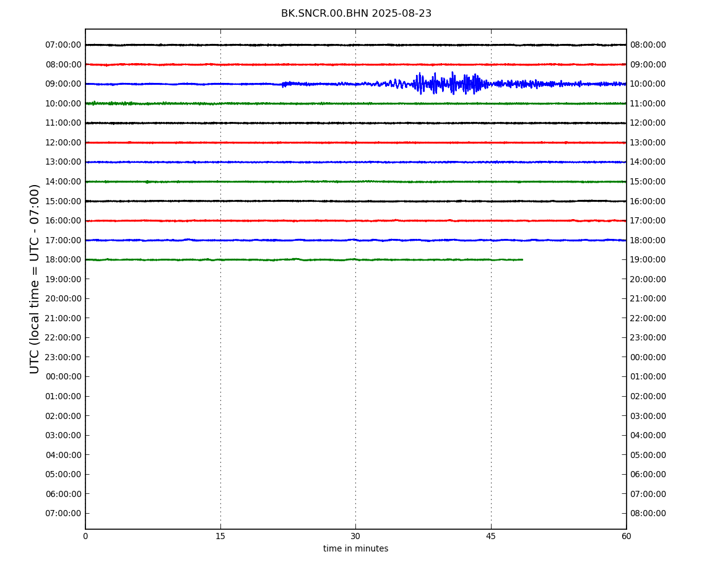Image resolution: width=712 pixels, height=588 pixels.
Task: Click right axis label 09:00:00
Action: tap(648, 64)
